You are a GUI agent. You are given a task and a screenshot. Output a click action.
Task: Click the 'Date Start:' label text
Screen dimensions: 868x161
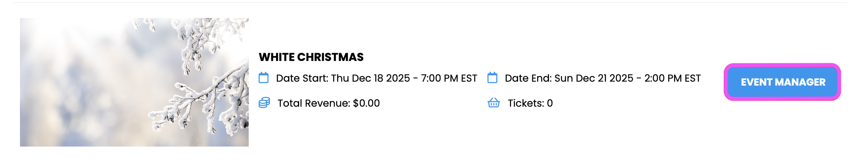[x=302, y=78]
